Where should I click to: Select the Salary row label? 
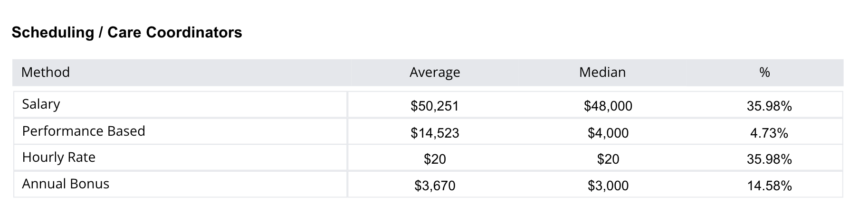point(41,104)
